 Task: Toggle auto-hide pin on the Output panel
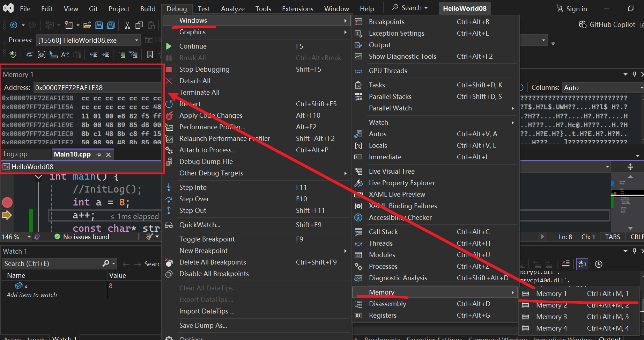635,251
